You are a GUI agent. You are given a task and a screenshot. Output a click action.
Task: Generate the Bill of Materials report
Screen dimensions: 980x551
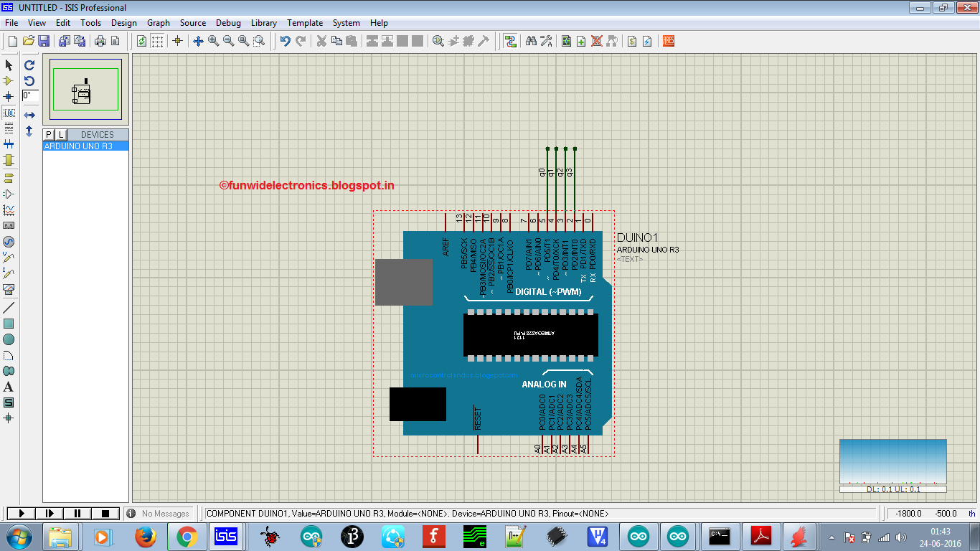(x=632, y=42)
